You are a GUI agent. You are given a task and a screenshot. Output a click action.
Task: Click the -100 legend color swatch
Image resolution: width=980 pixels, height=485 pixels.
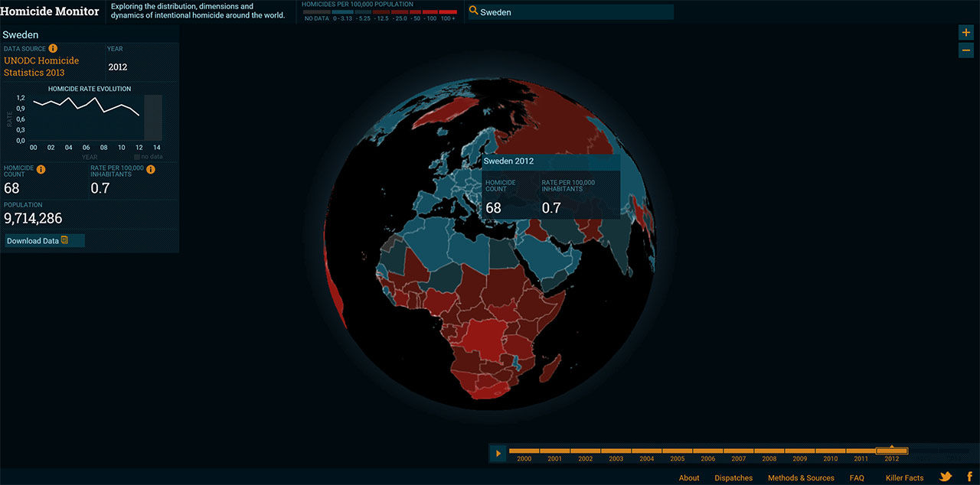pos(432,12)
